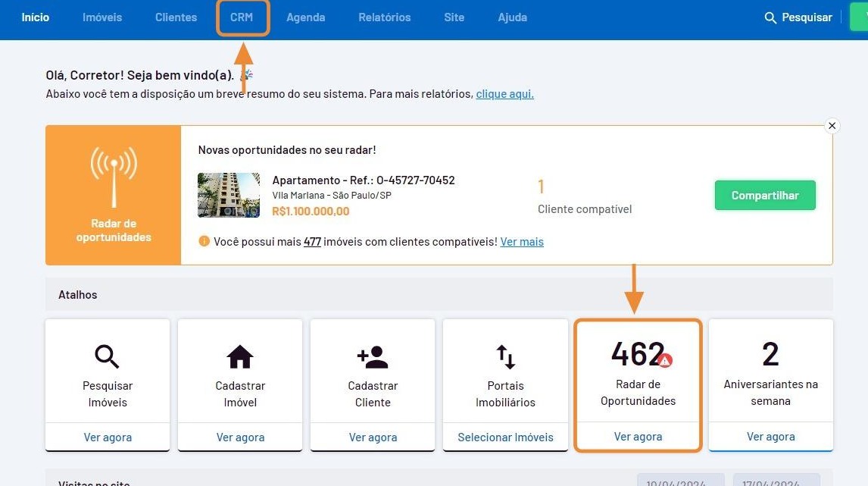Click the 'Ver mais' link
This screenshot has width=868, height=486.
522,242
